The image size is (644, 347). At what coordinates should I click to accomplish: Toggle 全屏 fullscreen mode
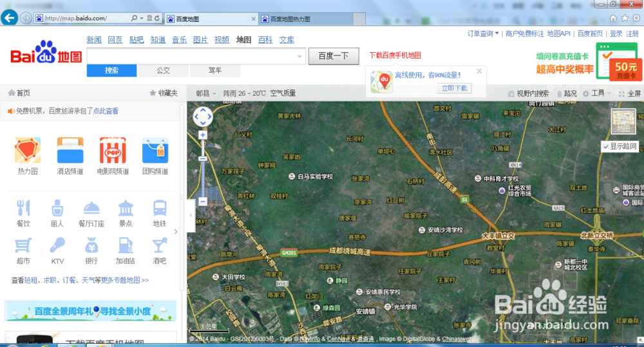point(630,93)
